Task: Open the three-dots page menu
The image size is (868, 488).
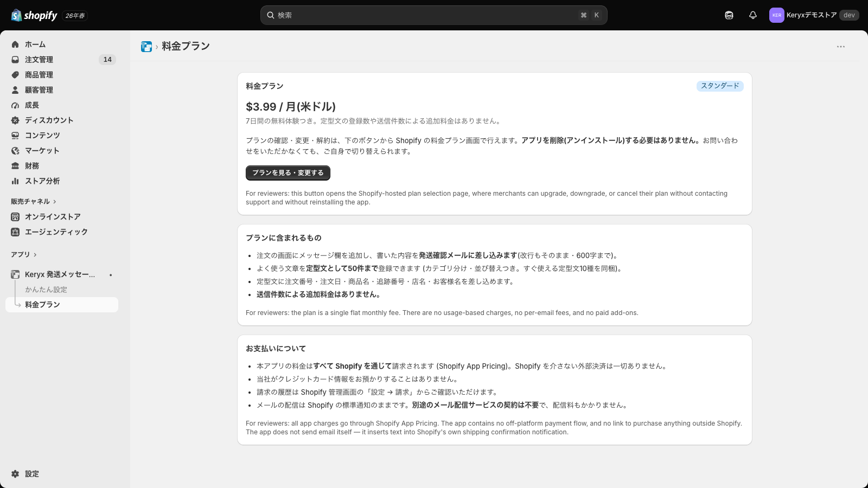Action: pyautogui.click(x=841, y=47)
